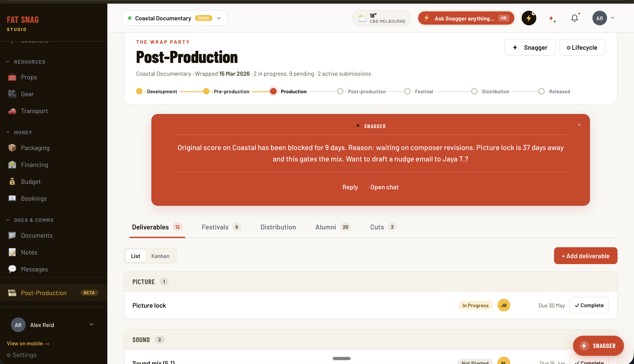Collapse the Docs & Comms sidebar group

point(30,220)
